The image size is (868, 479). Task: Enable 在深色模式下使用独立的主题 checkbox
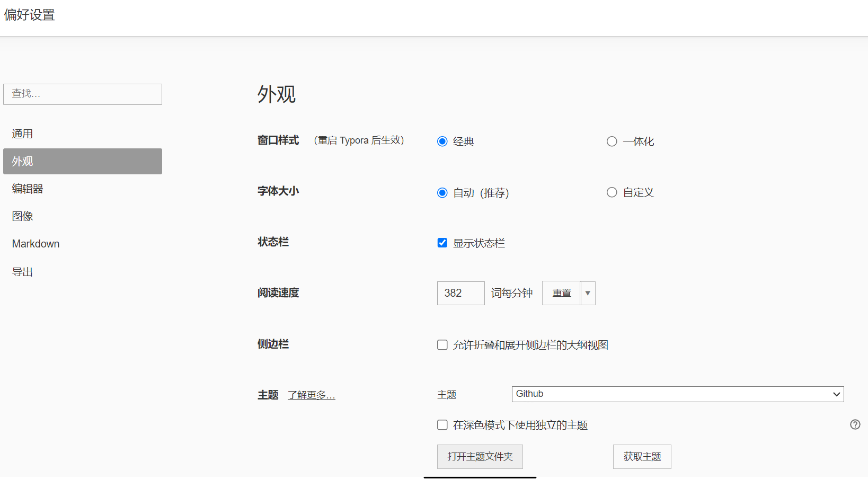pyautogui.click(x=442, y=425)
